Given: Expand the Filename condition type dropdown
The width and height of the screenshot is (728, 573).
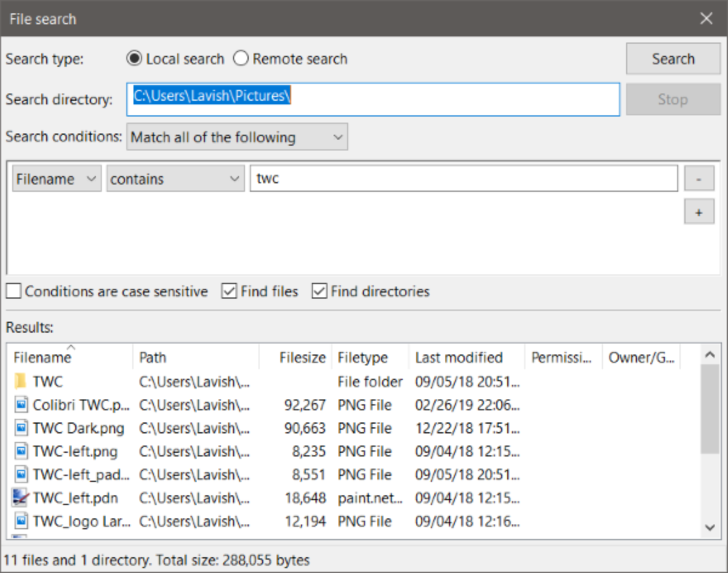Looking at the screenshot, I should (x=56, y=180).
